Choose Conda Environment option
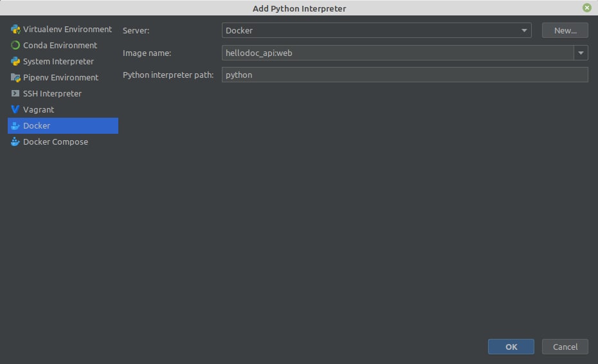The height and width of the screenshot is (364, 598). point(60,46)
